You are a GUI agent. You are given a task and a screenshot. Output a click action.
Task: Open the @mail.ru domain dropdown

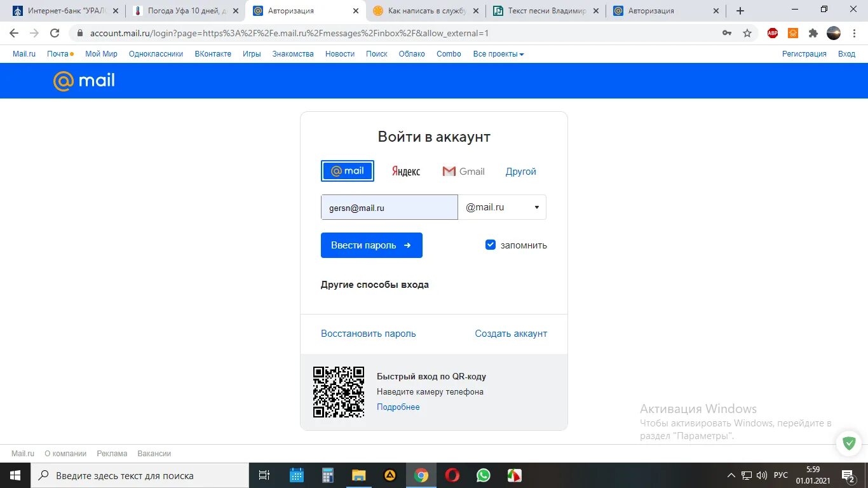(x=502, y=207)
